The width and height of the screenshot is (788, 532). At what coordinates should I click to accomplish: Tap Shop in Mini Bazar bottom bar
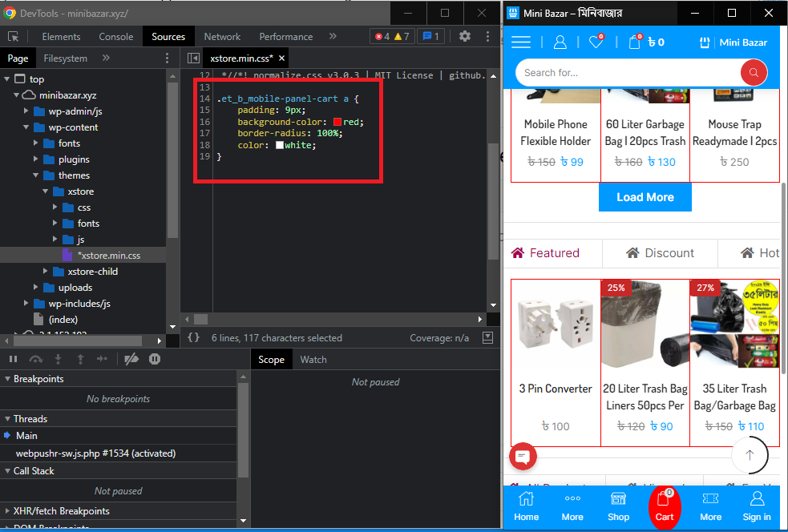(x=618, y=506)
